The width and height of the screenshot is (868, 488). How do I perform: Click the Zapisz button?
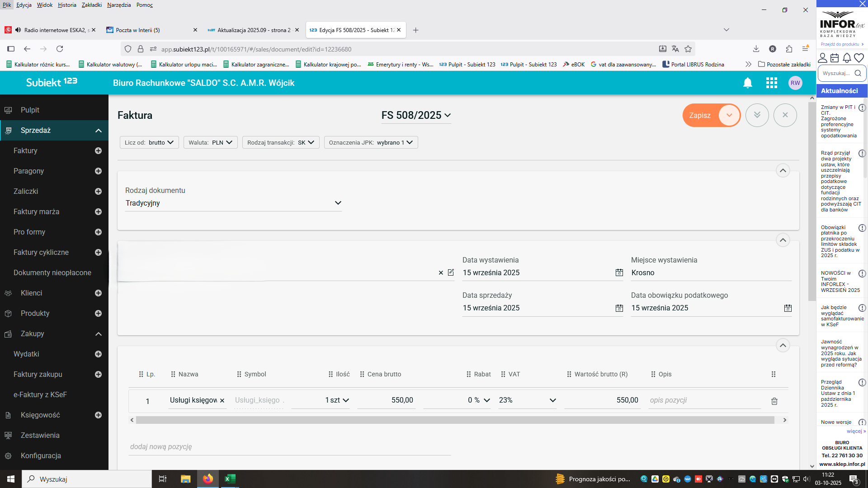[700, 115]
